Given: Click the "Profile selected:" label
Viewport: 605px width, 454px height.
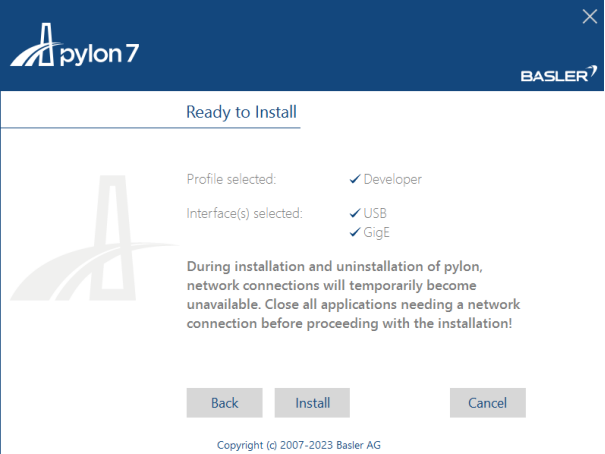Looking at the screenshot, I should [231, 180].
